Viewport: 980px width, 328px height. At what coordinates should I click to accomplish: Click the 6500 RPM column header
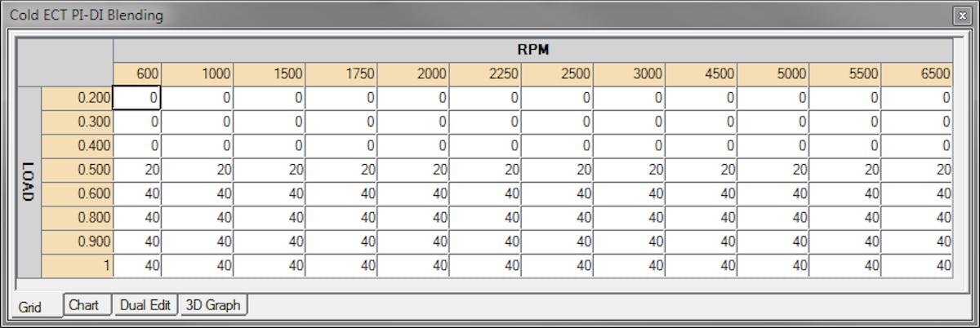tap(917, 74)
